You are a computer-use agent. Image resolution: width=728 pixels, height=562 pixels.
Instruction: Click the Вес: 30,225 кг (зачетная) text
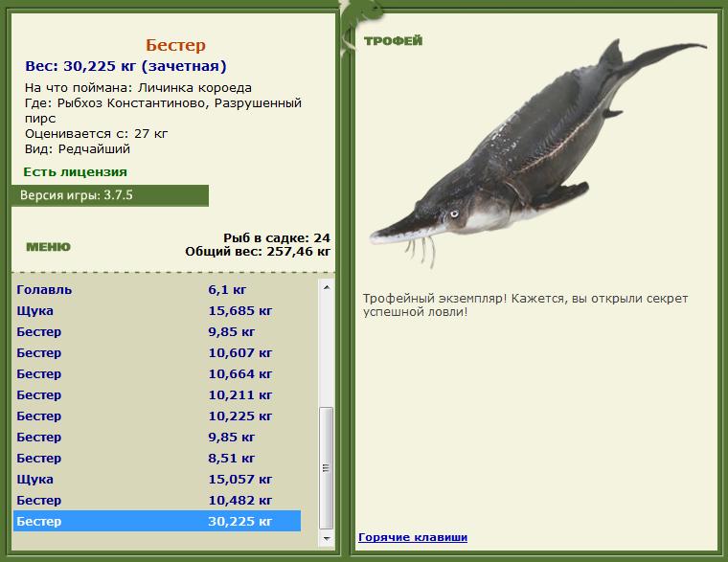pyautogui.click(x=125, y=66)
